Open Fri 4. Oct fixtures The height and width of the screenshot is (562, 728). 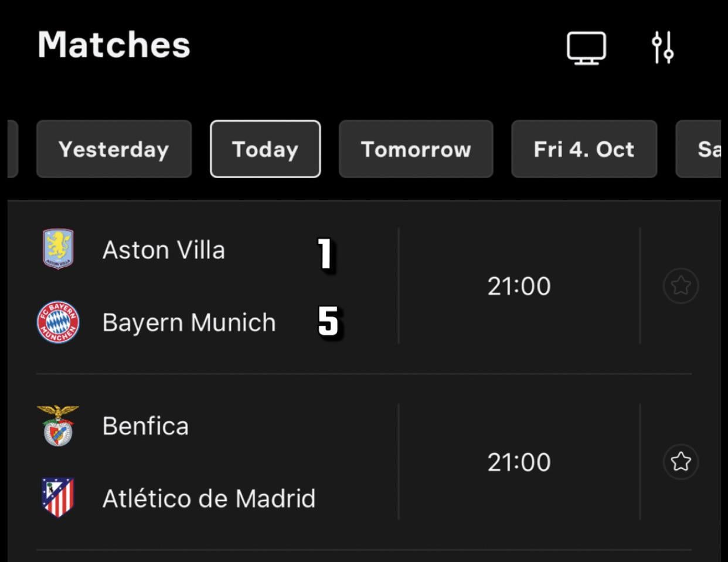pos(584,149)
